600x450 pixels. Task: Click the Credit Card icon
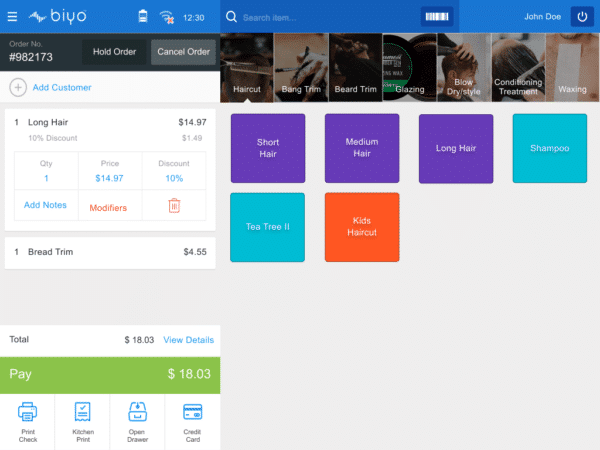tap(192, 412)
